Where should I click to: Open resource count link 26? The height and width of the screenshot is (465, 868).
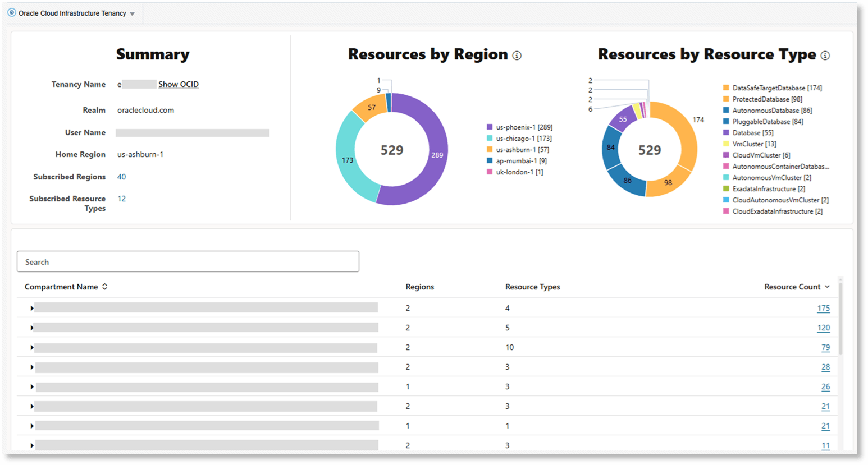[x=826, y=386]
